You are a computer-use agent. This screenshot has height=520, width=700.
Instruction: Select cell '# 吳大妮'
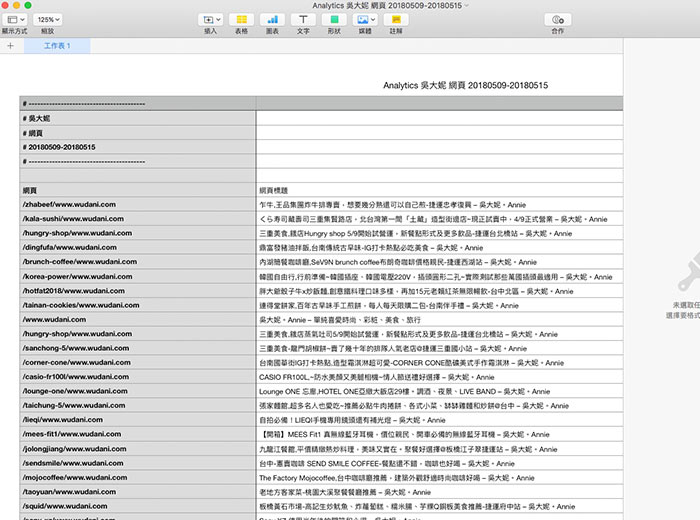138,118
